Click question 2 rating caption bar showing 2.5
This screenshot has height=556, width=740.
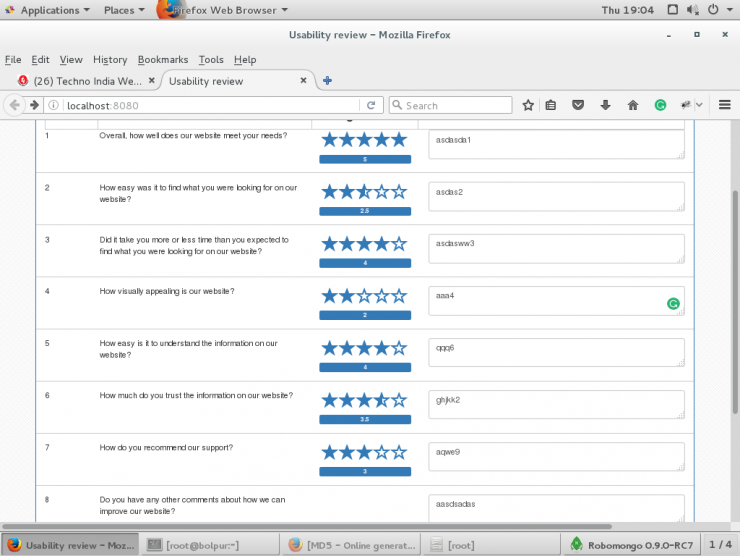(365, 211)
